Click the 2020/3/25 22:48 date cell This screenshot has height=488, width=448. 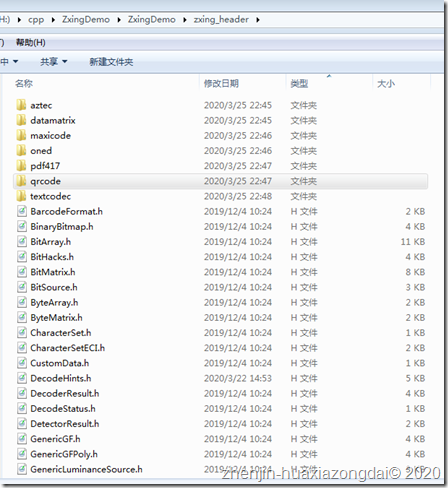point(238,196)
